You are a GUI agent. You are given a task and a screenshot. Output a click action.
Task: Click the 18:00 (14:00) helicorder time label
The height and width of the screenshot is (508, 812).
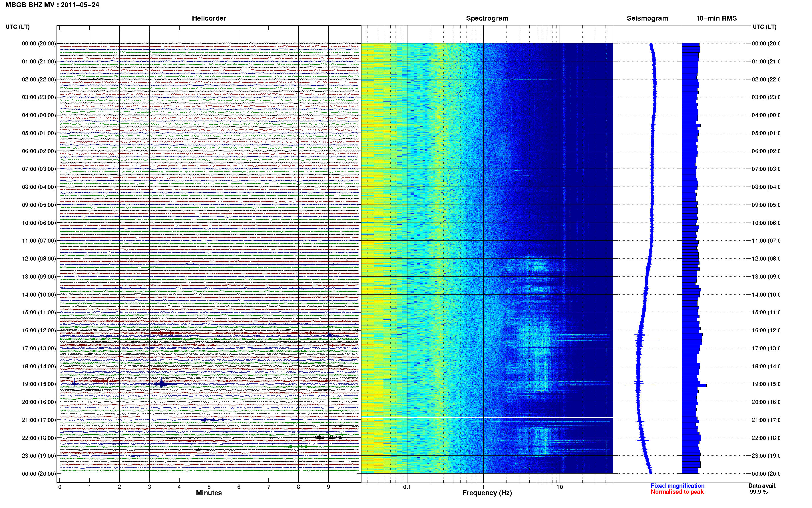point(39,367)
